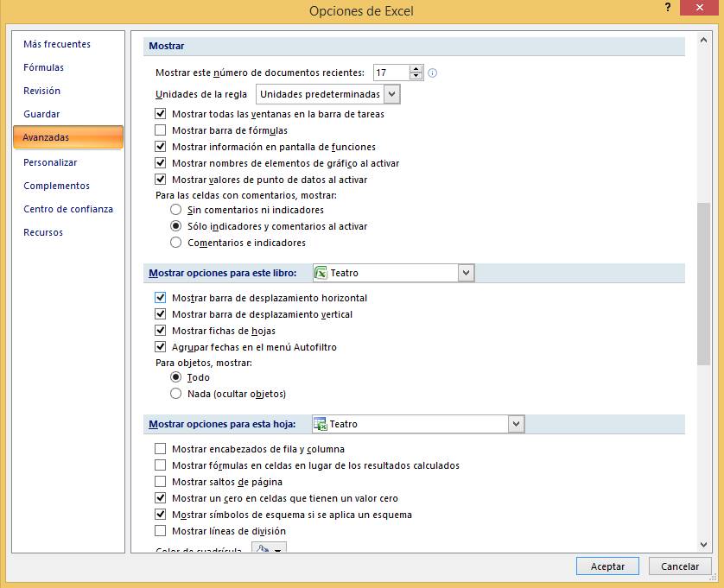Viewport: 724px width, 588px height.
Task: Click the Cancelar button
Action: (x=680, y=566)
